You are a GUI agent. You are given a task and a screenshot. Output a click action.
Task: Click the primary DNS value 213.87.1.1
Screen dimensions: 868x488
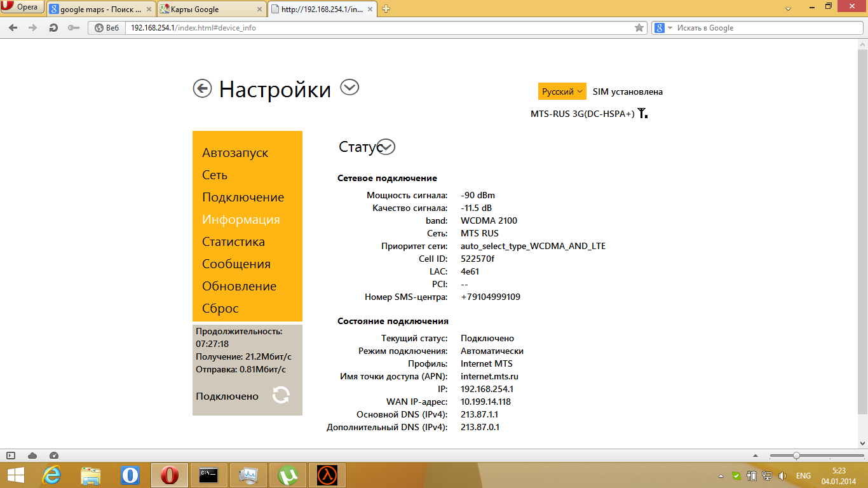pyautogui.click(x=480, y=414)
